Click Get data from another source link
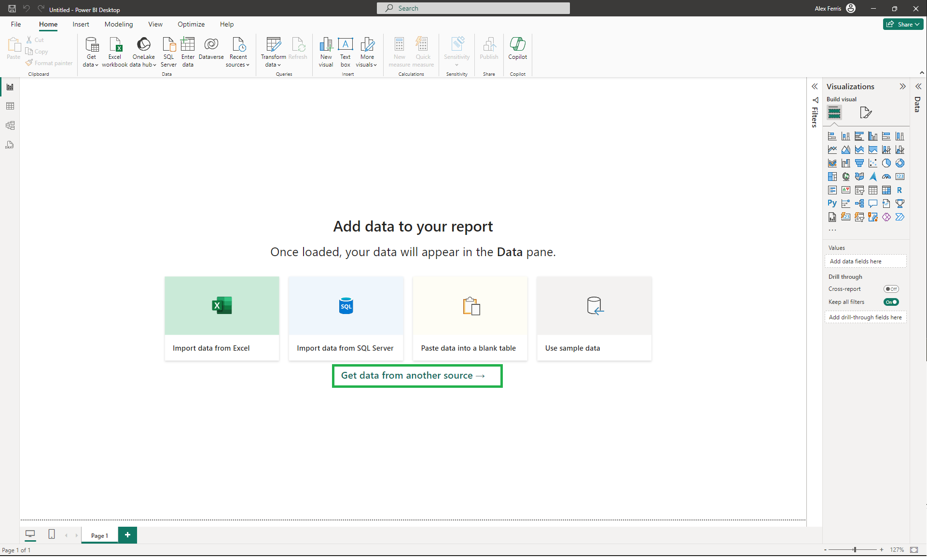 click(413, 375)
